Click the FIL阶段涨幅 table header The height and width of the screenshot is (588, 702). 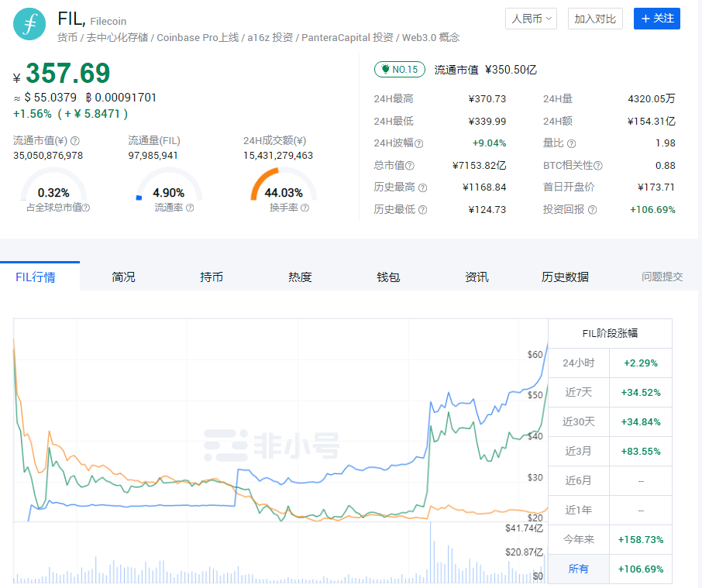(611, 333)
